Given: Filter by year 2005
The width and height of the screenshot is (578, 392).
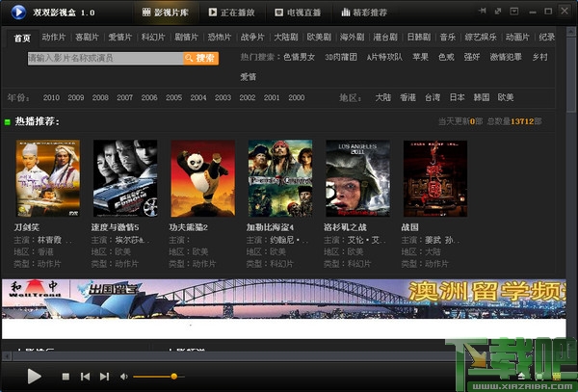Looking at the screenshot, I should [x=173, y=97].
